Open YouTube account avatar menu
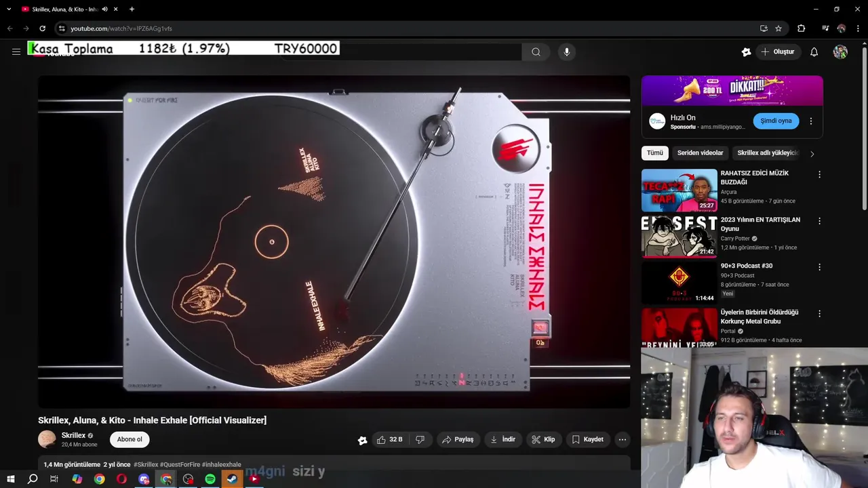This screenshot has height=488, width=868. click(840, 52)
